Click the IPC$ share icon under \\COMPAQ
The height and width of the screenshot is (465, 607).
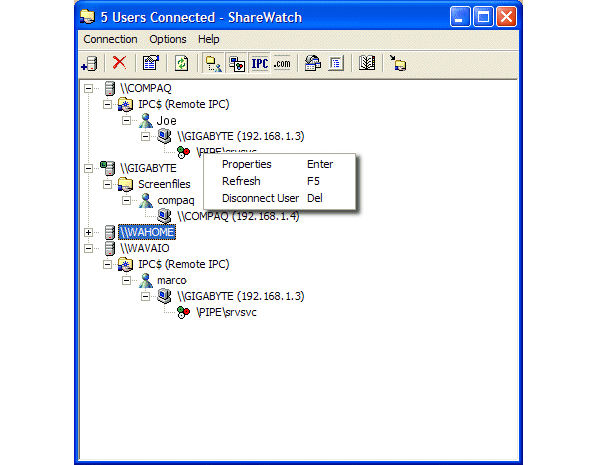pyautogui.click(x=126, y=105)
